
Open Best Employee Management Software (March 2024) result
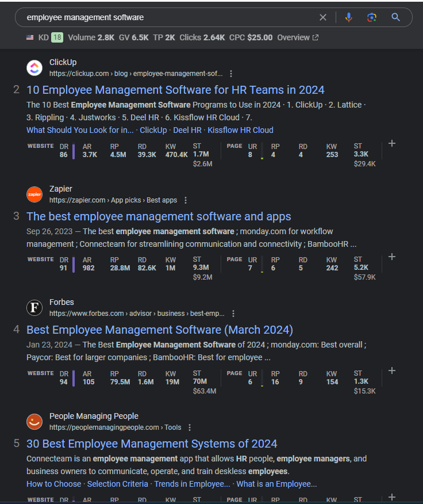(160, 330)
